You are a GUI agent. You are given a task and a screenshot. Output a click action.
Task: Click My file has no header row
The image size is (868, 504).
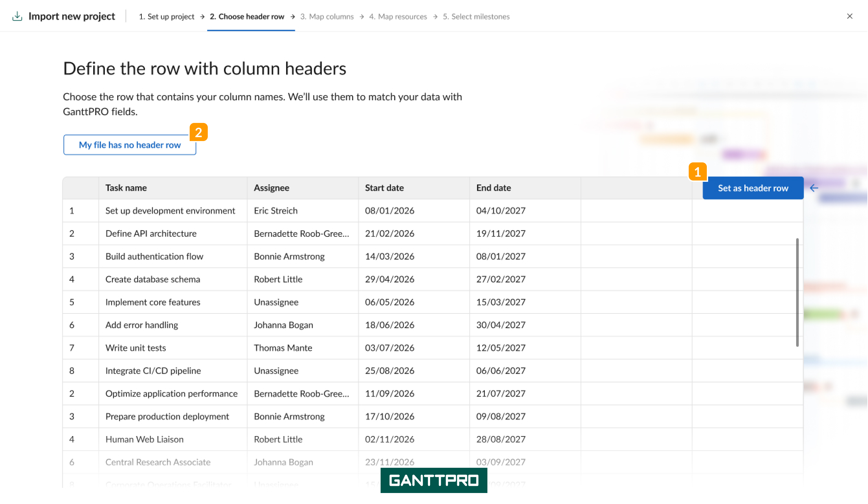tap(130, 145)
